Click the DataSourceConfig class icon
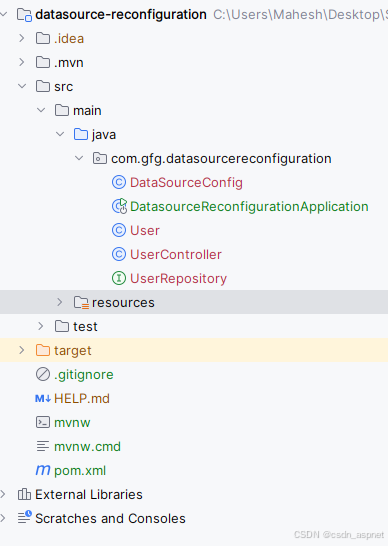The image size is (388, 546). click(119, 182)
